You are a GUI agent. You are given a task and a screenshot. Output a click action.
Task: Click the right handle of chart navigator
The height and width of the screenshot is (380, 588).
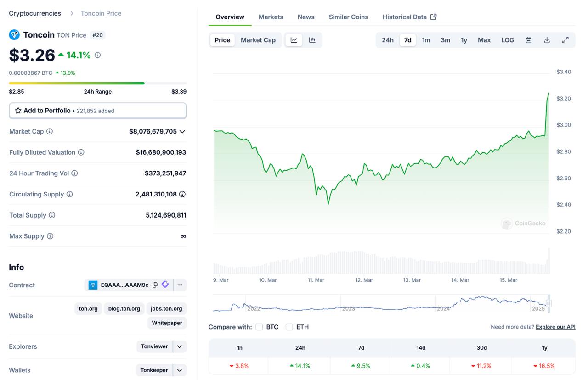[548, 303]
